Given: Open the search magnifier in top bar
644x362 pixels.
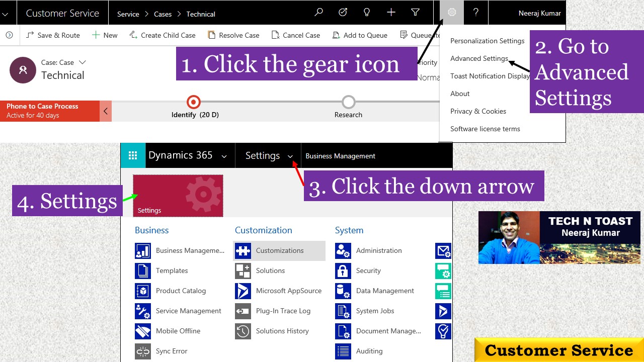Looking at the screenshot, I should 318,13.
